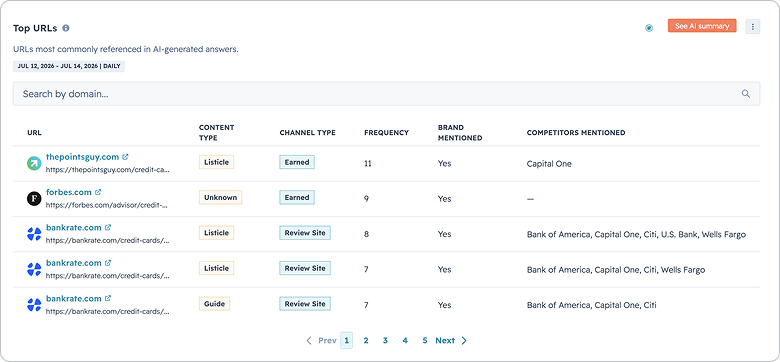
Task: Open bankrate.com link in the frequency 8 row
Action: pyautogui.click(x=74, y=227)
